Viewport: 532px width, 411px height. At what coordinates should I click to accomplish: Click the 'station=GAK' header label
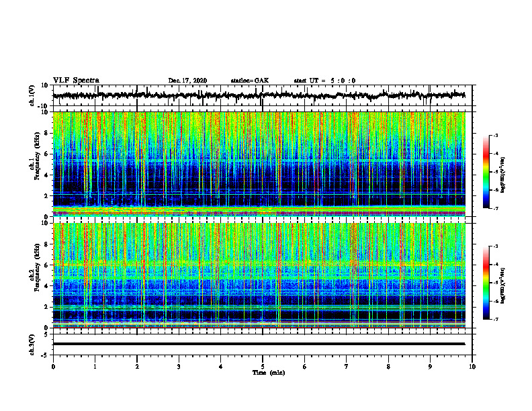click(x=250, y=81)
